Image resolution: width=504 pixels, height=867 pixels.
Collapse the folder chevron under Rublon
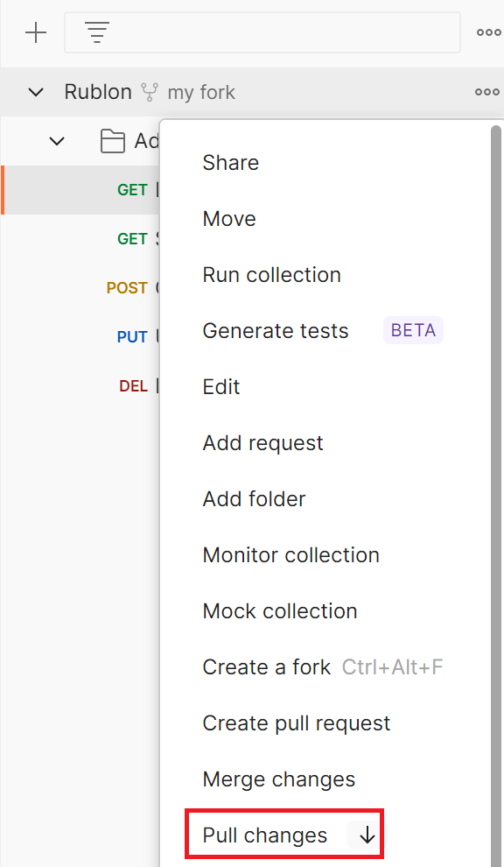(x=57, y=141)
